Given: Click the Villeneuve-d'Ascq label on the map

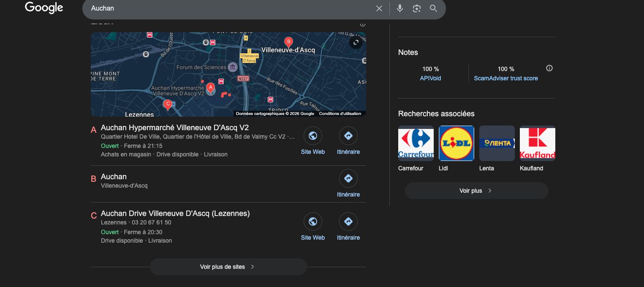Looking at the screenshot, I should (288, 50).
